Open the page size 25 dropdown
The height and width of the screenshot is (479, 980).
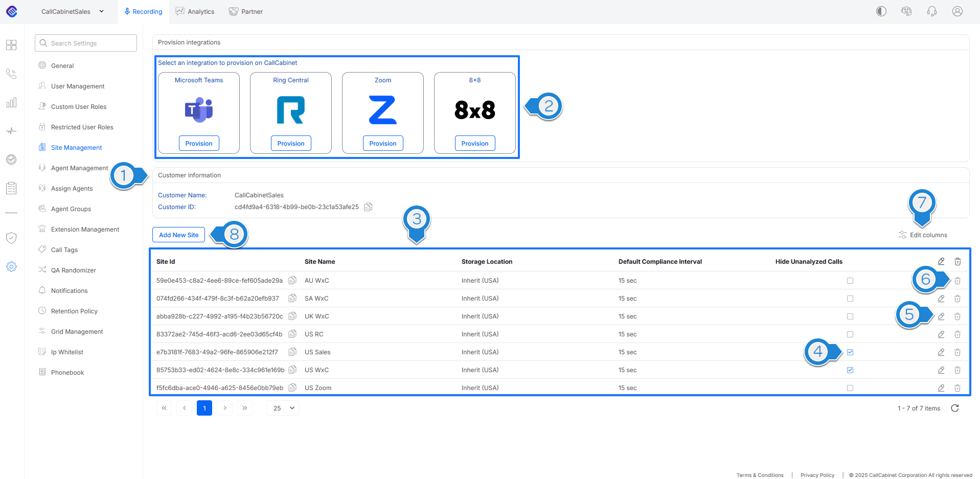(283, 408)
